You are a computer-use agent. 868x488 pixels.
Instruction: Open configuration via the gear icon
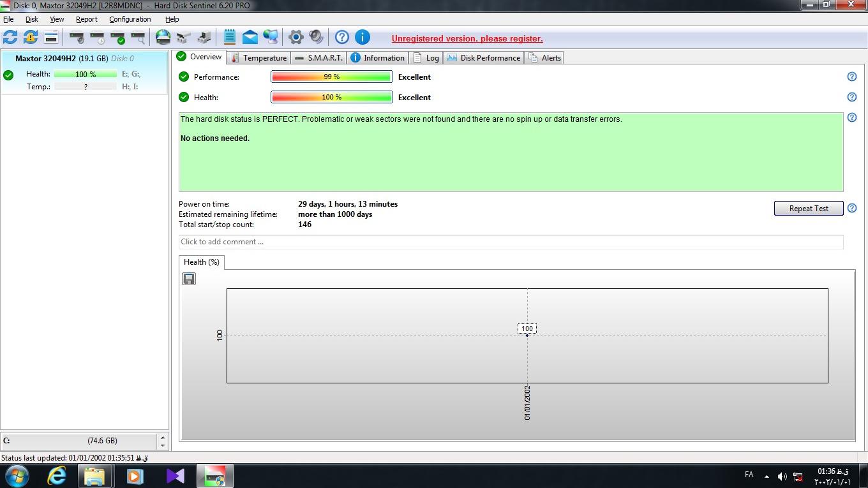(x=296, y=38)
